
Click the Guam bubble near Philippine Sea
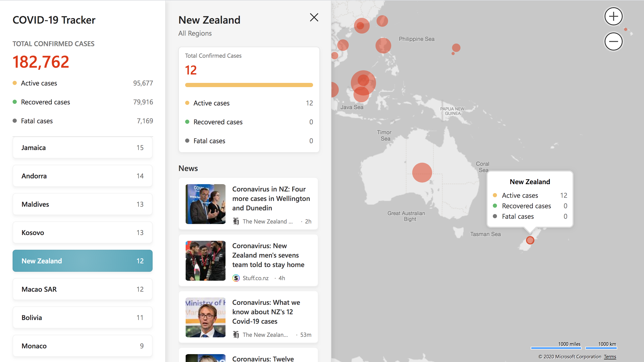point(456,48)
